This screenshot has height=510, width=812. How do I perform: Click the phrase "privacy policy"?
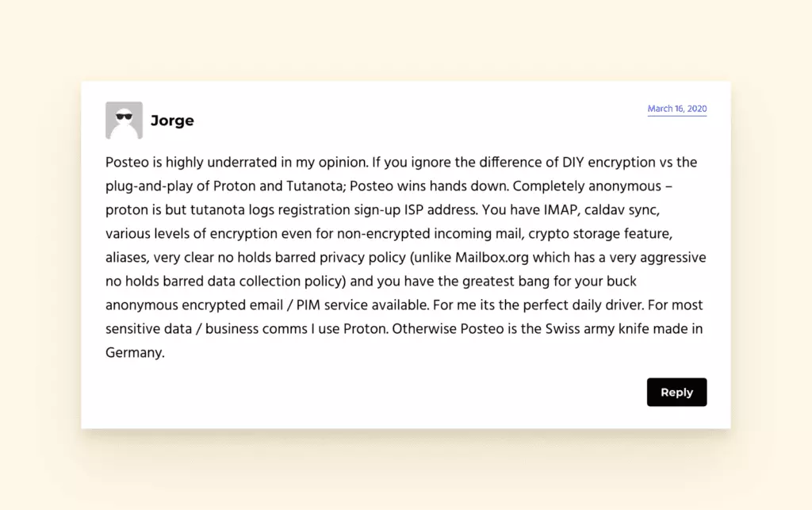coord(358,258)
